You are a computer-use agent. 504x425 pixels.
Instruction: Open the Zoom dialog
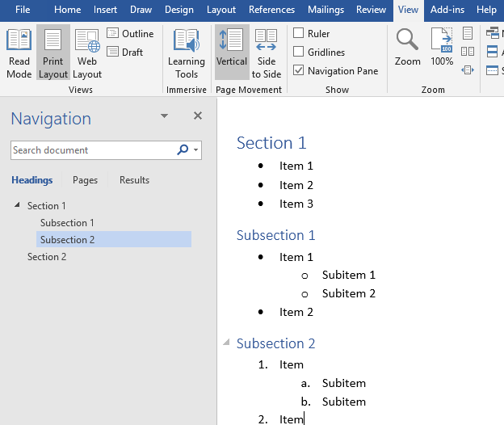407,47
